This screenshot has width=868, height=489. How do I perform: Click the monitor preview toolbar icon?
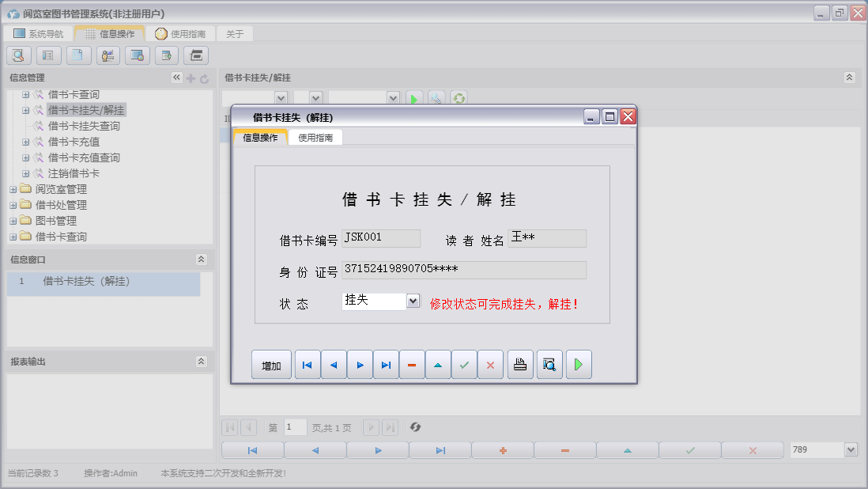point(137,55)
